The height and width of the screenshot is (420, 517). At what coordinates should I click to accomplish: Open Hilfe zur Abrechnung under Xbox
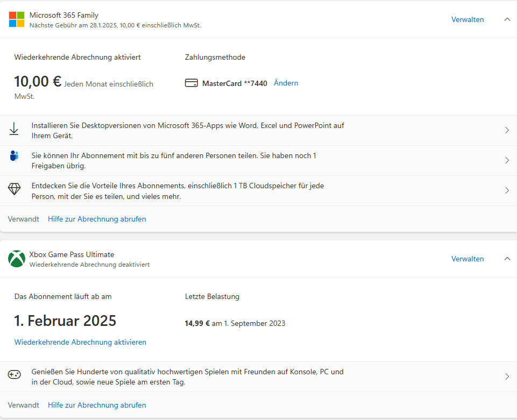tap(97, 405)
